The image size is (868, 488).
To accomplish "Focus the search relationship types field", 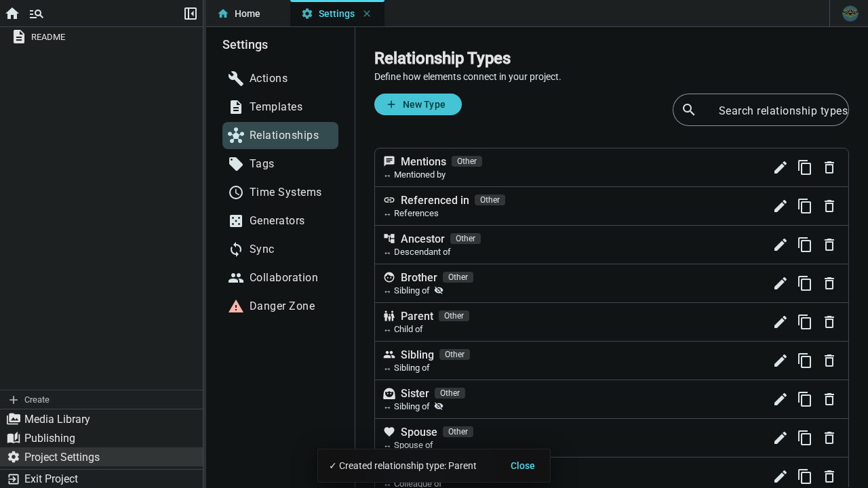I will pyautogui.click(x=761, y=110).
